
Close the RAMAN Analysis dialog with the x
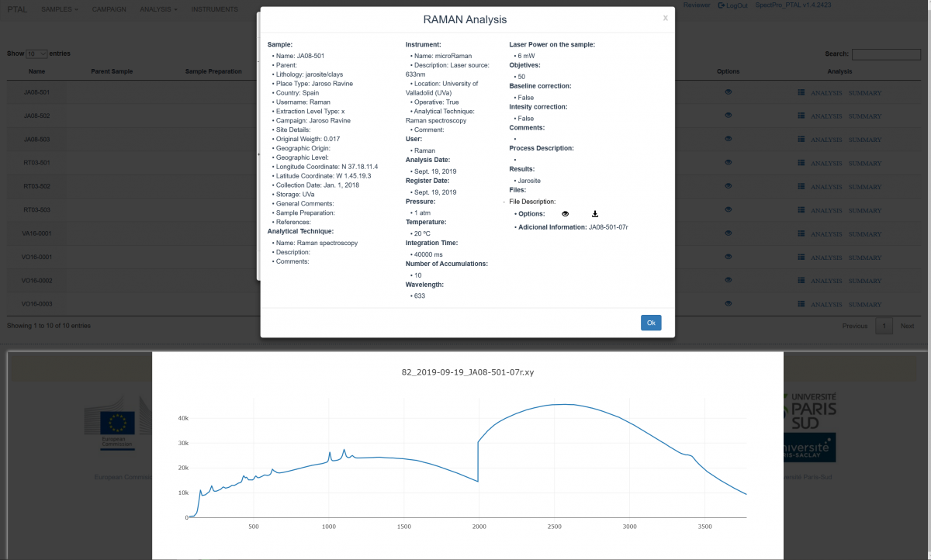[665, 18]
